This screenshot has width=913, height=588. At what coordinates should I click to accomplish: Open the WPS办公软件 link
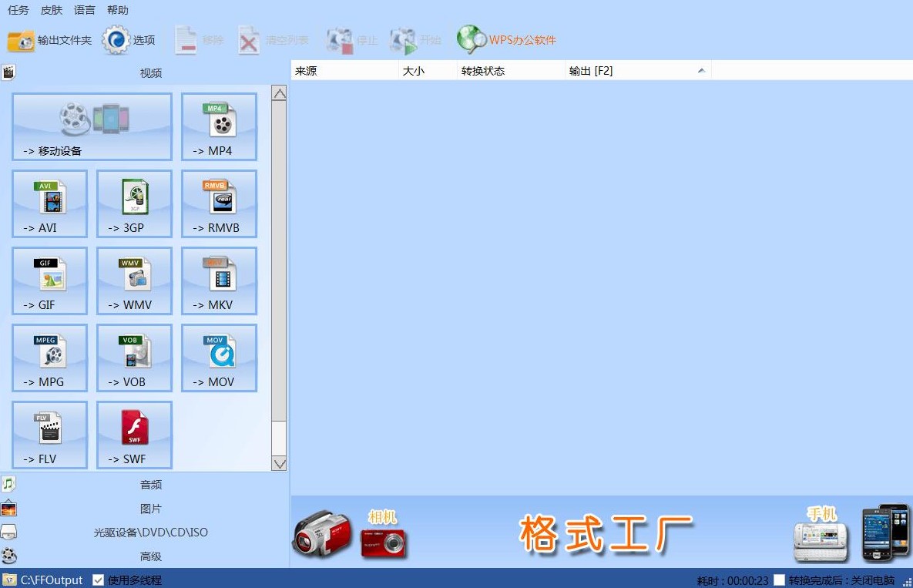(506, 40)
